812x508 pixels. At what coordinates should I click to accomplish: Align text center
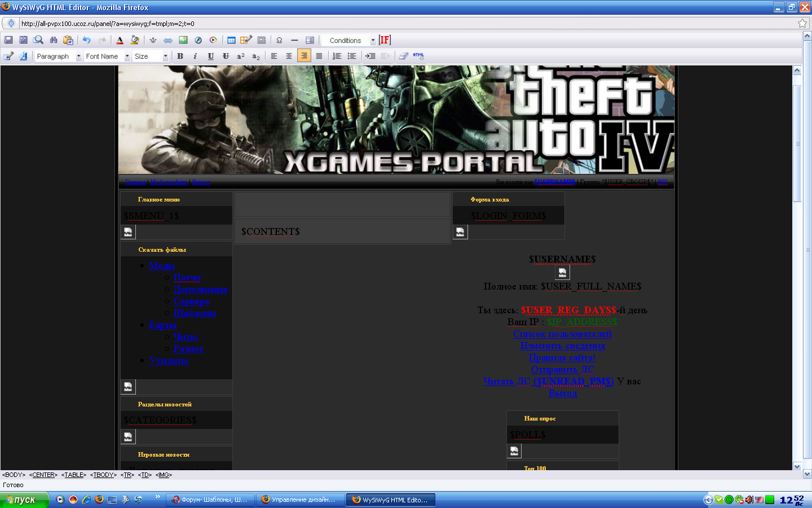click(289, 56)
